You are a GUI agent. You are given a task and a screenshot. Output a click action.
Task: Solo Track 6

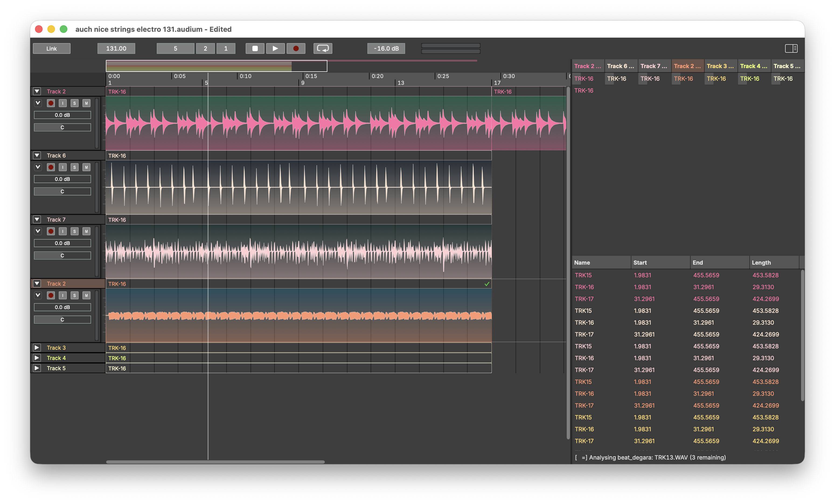pos(75,167)
